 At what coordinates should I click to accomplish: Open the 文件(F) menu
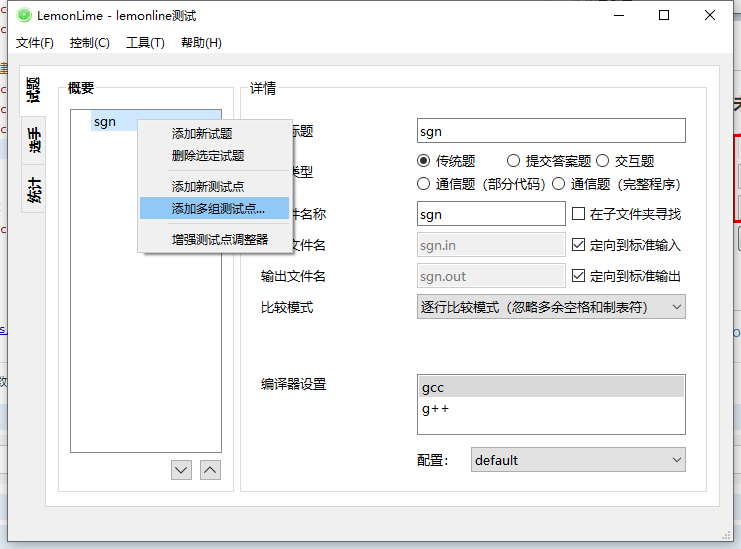pyautogui.click(x=34, y=43)
